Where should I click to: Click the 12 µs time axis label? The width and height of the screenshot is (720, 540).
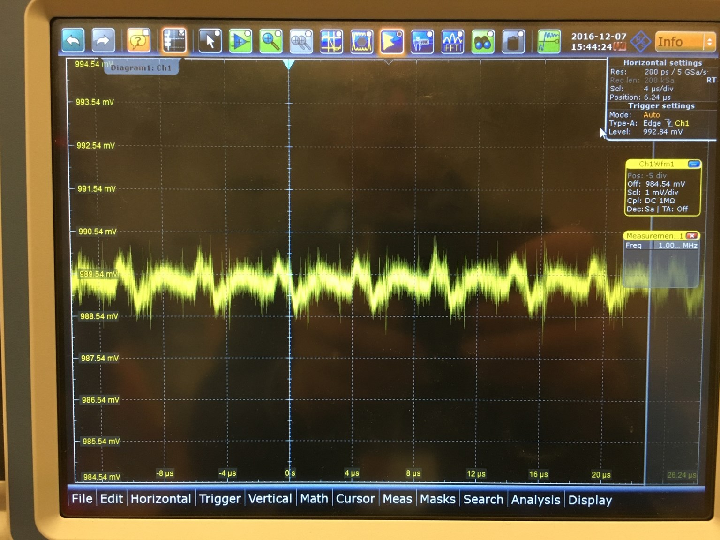[476, 474]
